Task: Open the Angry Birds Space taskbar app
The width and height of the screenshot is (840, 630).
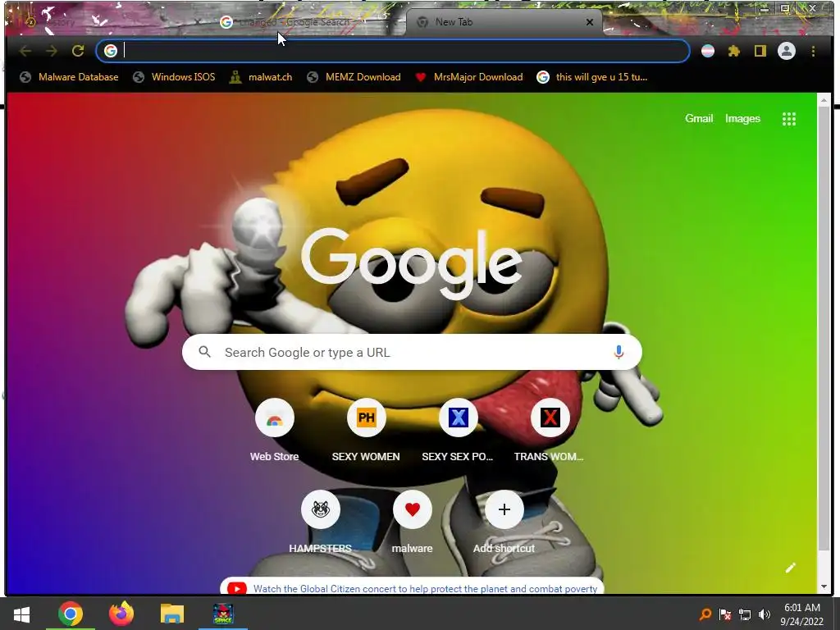Action: [223, 614]
